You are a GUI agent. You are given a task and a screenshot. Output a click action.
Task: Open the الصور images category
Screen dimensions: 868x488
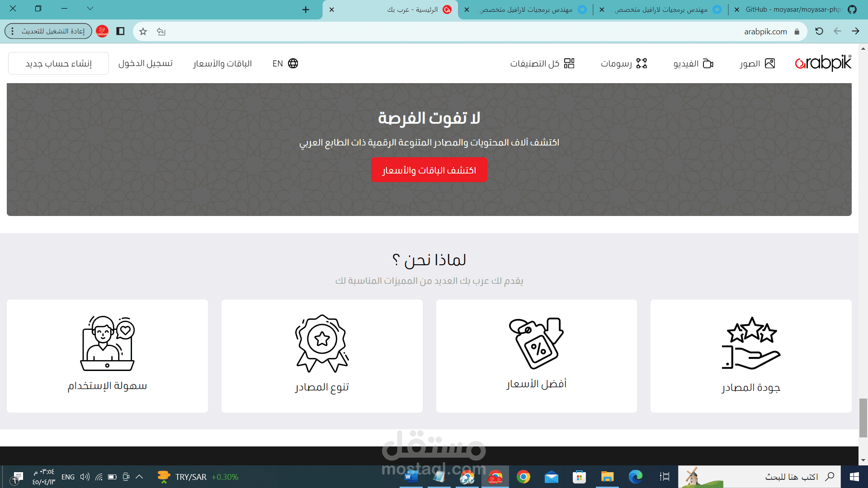[x=757, y=64]
